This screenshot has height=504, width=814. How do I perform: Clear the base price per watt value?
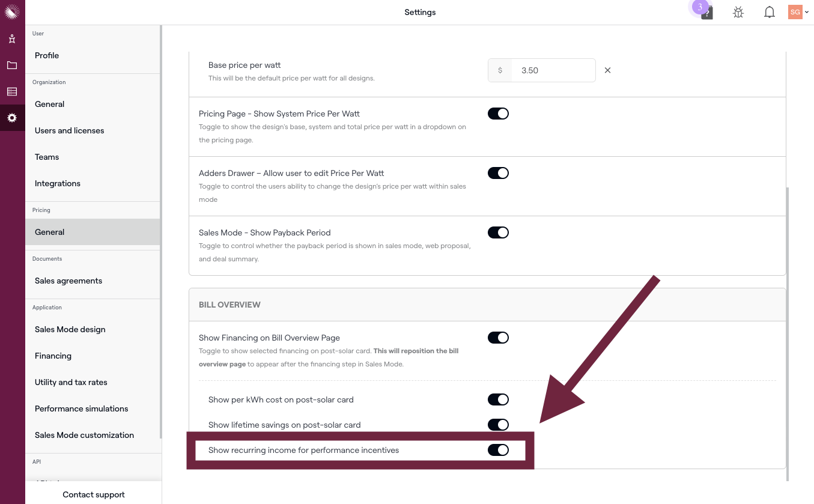[x=607, y=70]
